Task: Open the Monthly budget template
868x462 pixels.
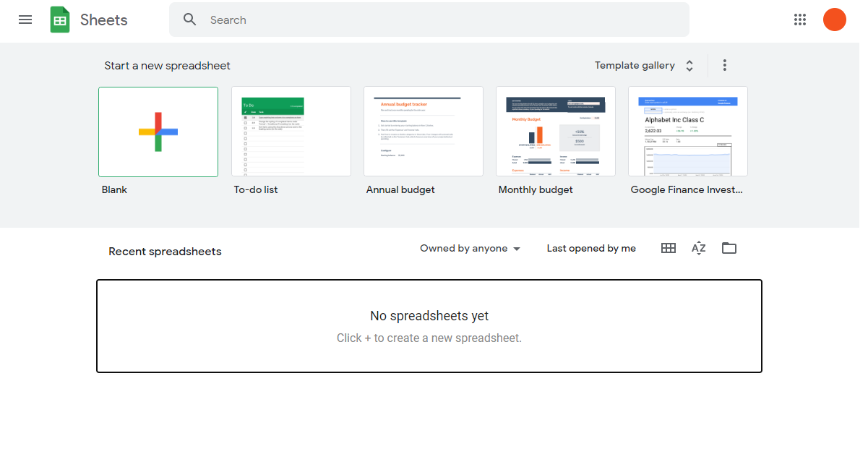Action: tap(555, 132)
